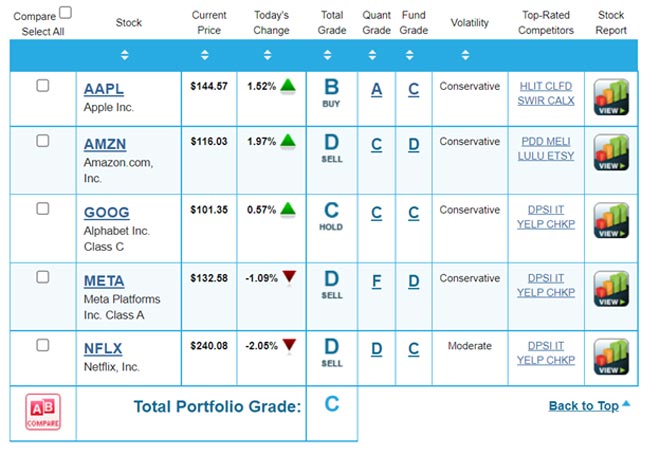Click the Top-Rated Competitors column header
This screenshot has height=455, width=660.
click(x=547, y=23)
